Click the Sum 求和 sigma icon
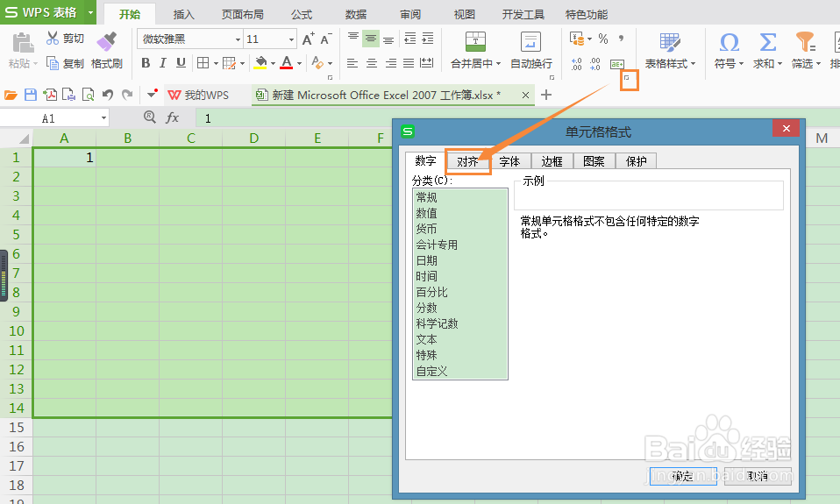 pos(768,42)
